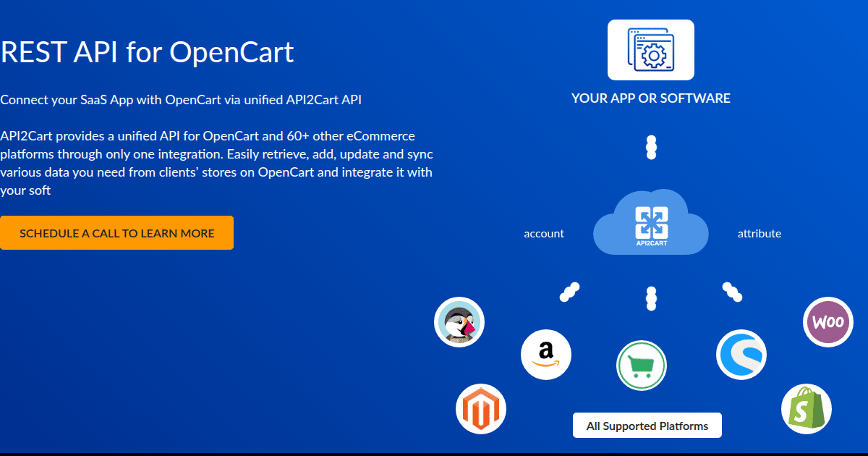Select the Shopify bag logo icon
Image resolution: width=868 pixels, height=456 pixels.
click(807, 409)
